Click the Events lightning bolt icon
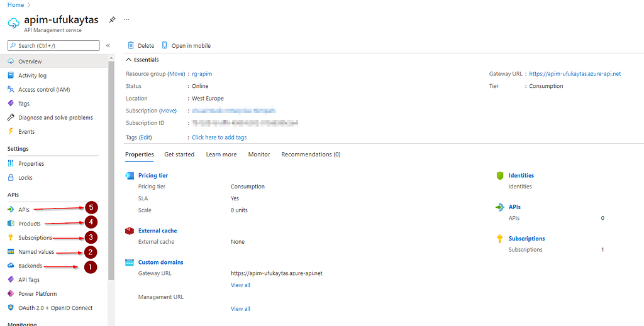 click(11, 132)
